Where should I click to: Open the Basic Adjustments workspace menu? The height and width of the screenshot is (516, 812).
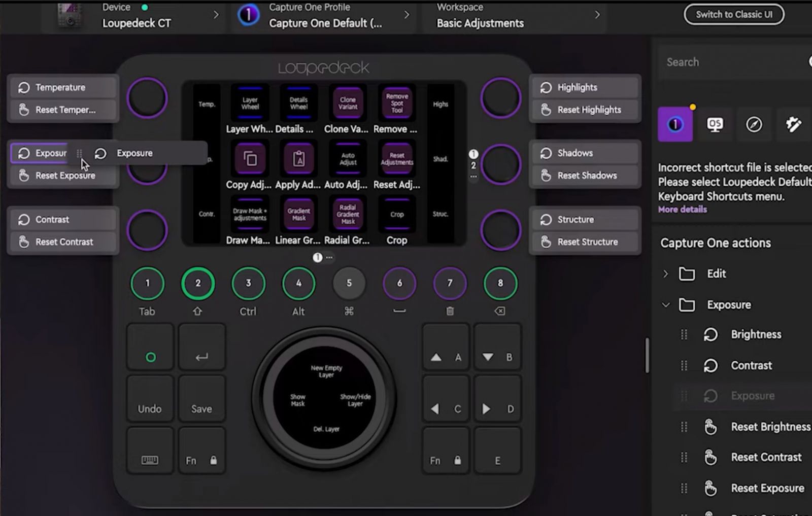[x=597, y=15]
